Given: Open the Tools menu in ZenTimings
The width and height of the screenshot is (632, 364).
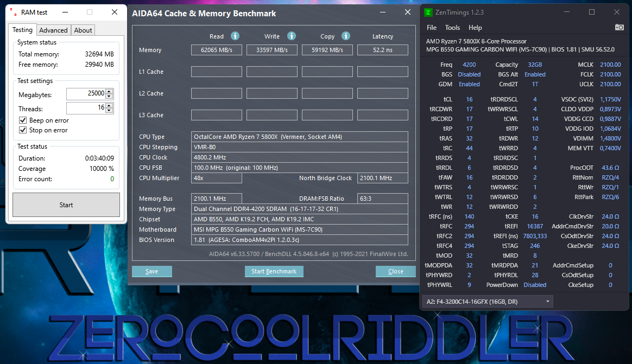Looking at the screenshot, I should click(x=452, y=27).
